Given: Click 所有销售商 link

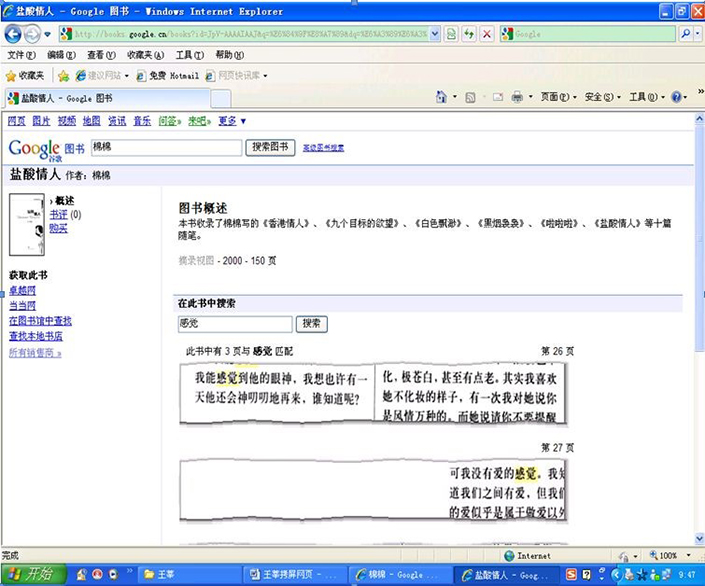Looking at the screenshot, I should (x=35, y=353).
